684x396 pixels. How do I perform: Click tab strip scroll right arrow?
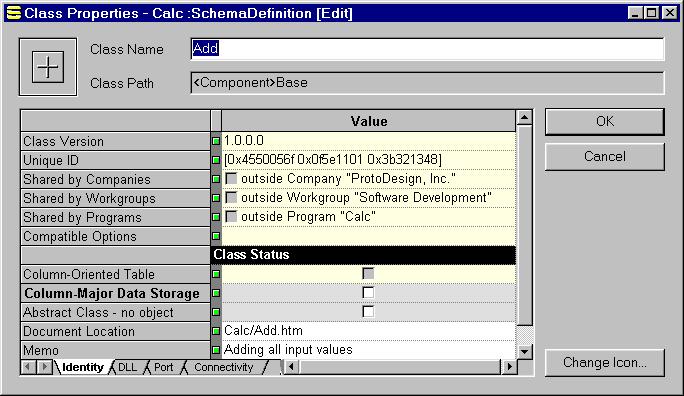[x=44, y=367]
